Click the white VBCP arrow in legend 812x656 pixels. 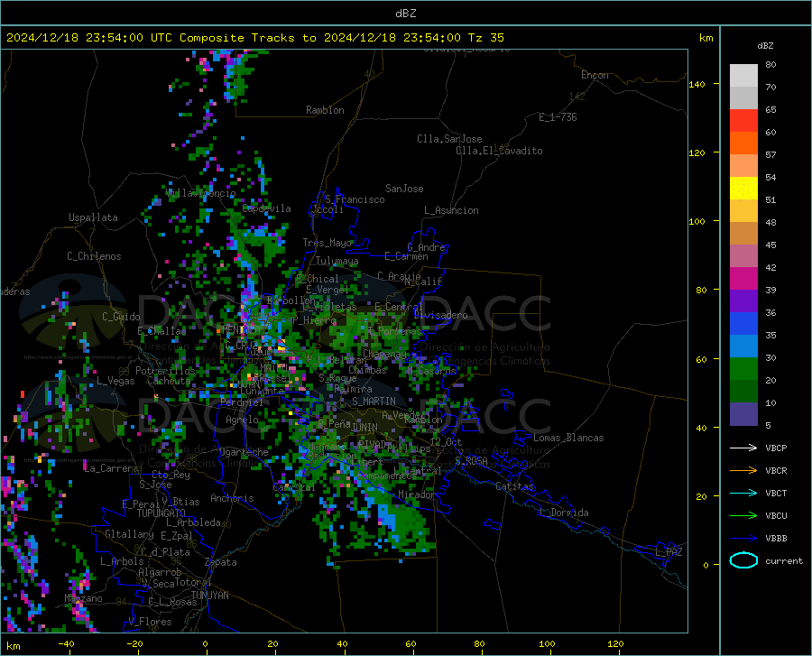pos(743,448)
